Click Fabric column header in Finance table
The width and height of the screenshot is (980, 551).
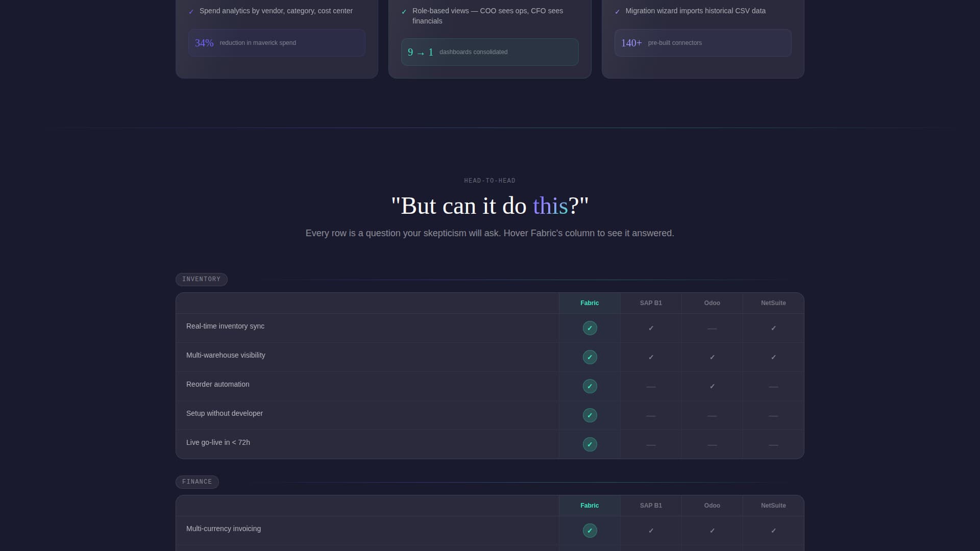coord(590,506)
